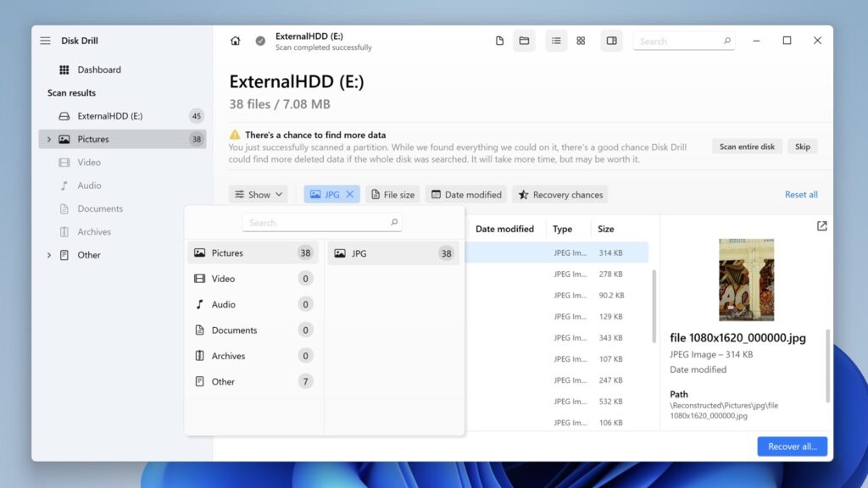
Task: Switch to list view in the toolbar
Action: point(556,40)
